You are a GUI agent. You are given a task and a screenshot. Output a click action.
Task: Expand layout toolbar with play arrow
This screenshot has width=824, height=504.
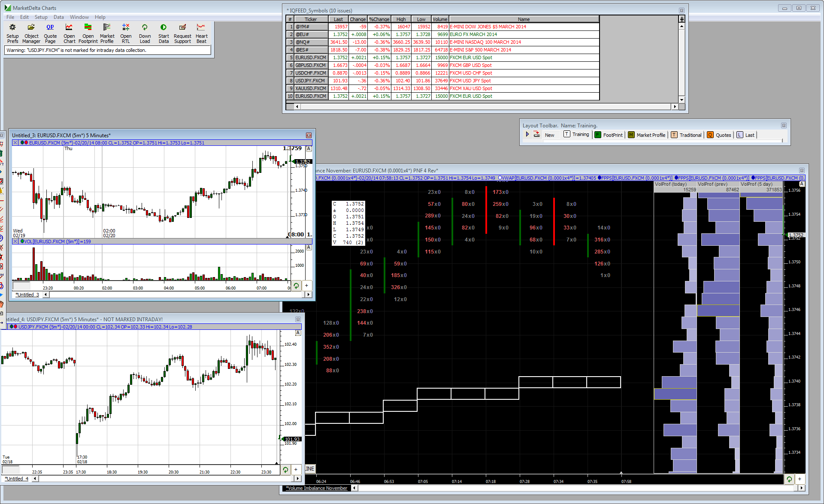coord(527,134)
